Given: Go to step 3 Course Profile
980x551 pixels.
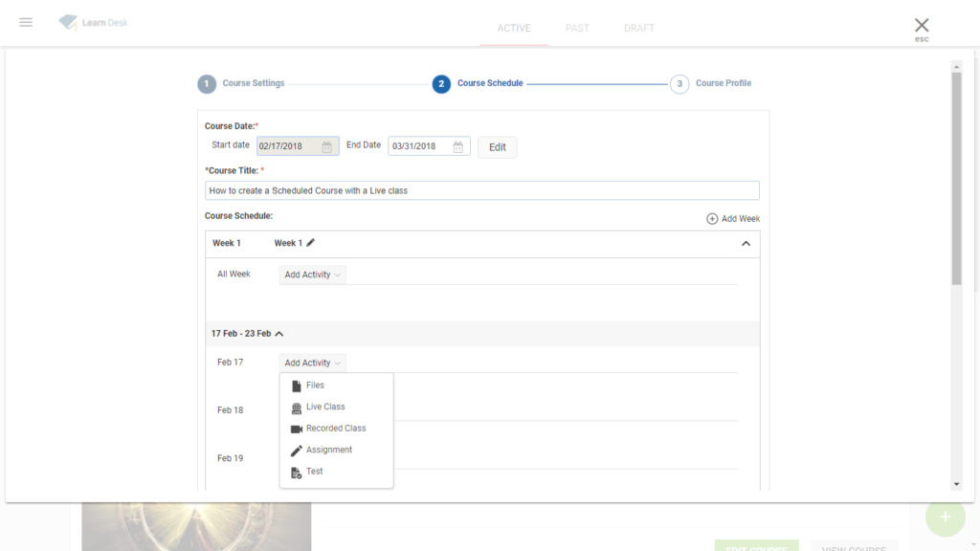Looking at the screenshot, I should (710, 84).
